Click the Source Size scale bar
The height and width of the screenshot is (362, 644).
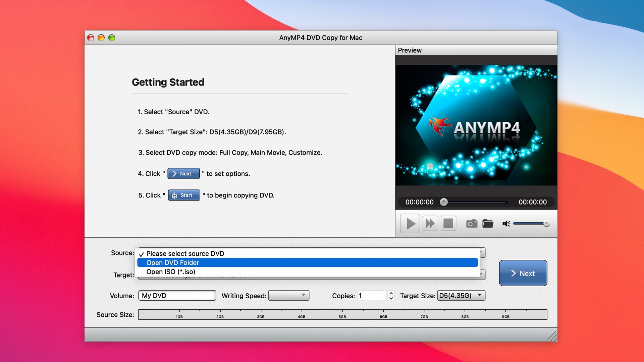[342, 314]
